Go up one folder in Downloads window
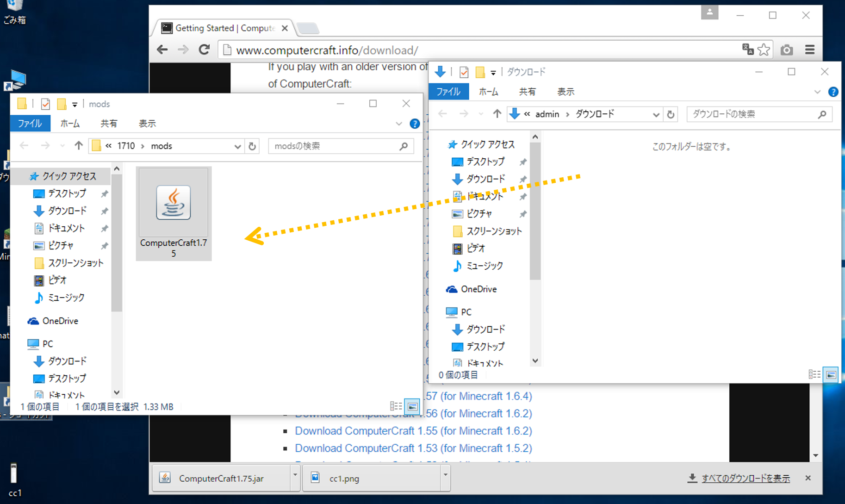The image size is (845, 504). pyautogui.click(x=497, y=114)
